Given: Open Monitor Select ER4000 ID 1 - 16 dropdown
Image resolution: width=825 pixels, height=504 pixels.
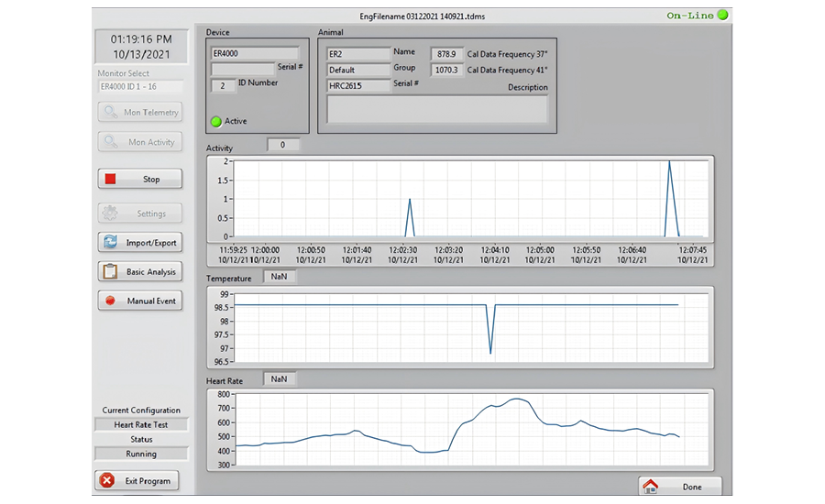Looking at the screenshot, I should coord(140,87).
